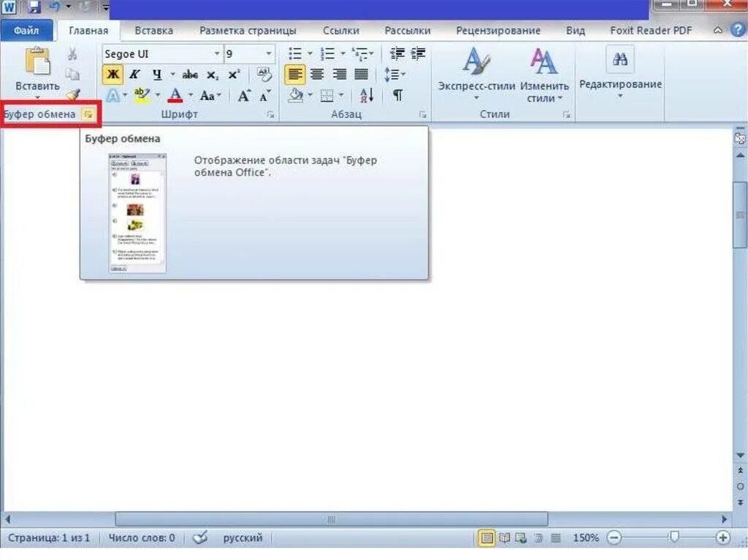This screenshot has height=560, width=748.
Task: Open the Стили group dialog launcher
Action: pyautogui.click(x=566, y=115)
